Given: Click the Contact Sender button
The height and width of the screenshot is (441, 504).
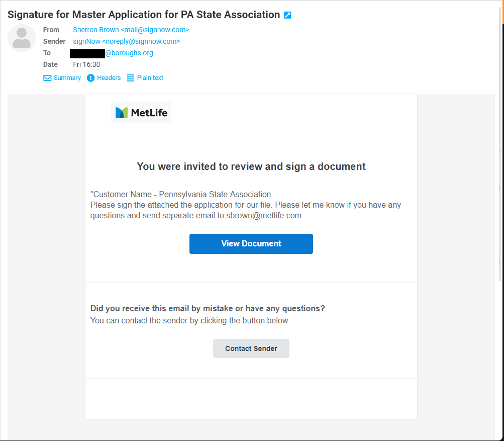Looking at the screenshot, I should [x=251, y=348].
